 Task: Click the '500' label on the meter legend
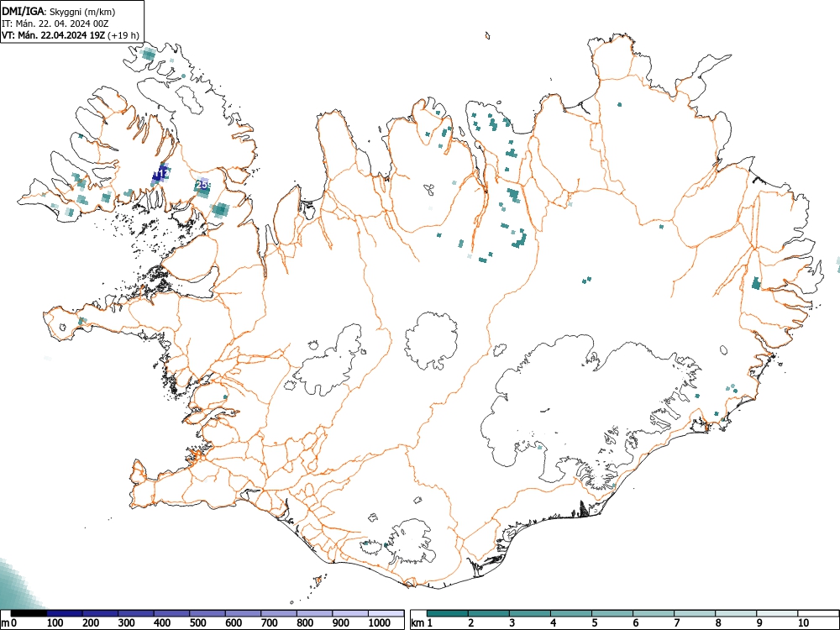pos(197,623)
